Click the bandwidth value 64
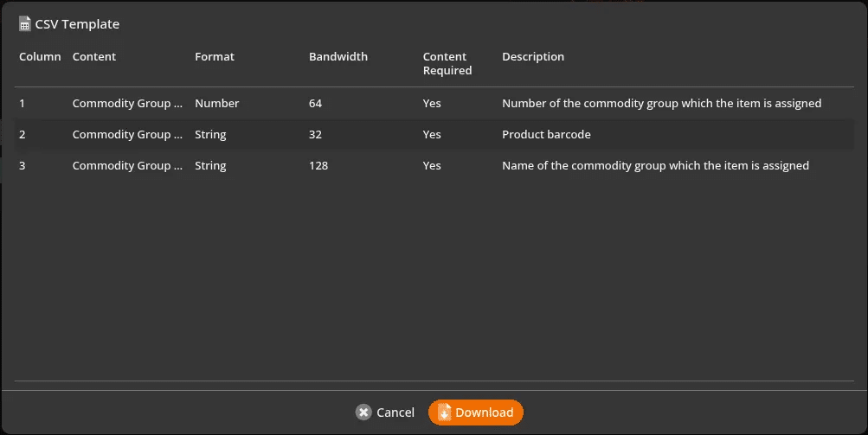Viewport: 868px width, 435px height. coord(315,104)
